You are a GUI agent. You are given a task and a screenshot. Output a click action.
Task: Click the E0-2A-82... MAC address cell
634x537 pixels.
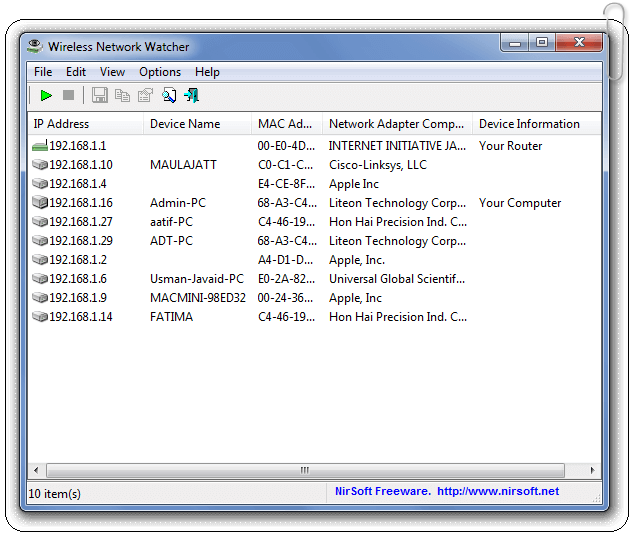[286, 279]
